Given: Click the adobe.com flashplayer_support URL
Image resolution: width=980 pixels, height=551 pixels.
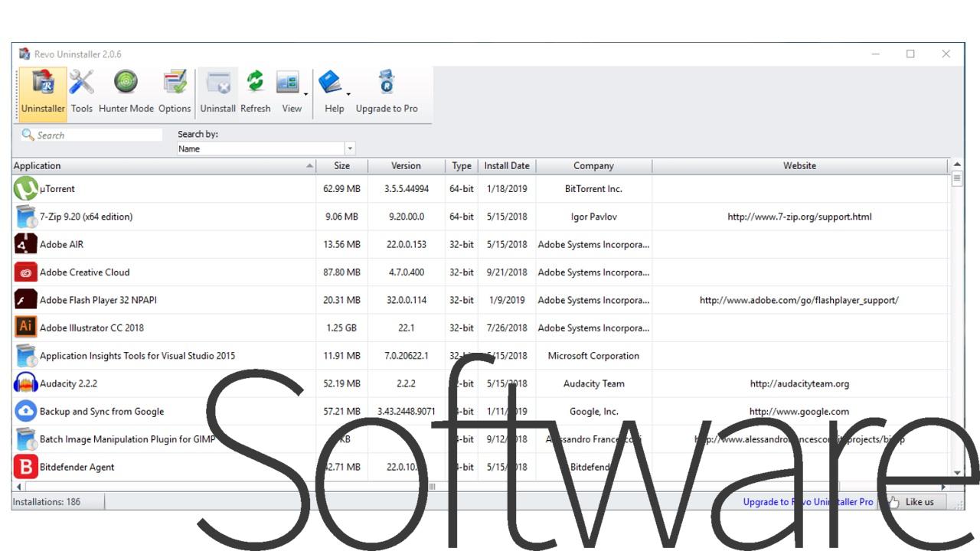Looking at the screenshot, I should [799, 300].
